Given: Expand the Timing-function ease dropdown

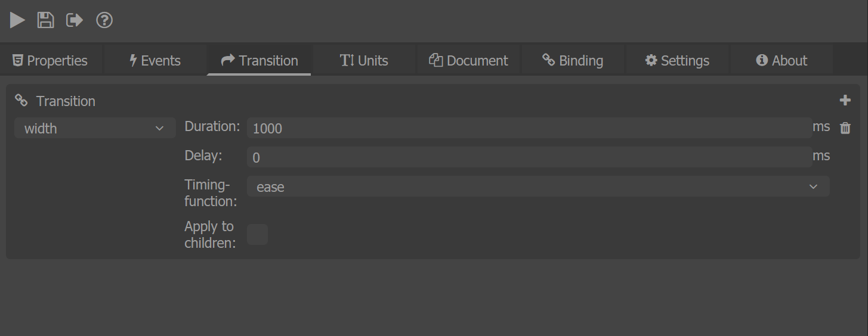Looking at the screenshot, I should point(538,186).
